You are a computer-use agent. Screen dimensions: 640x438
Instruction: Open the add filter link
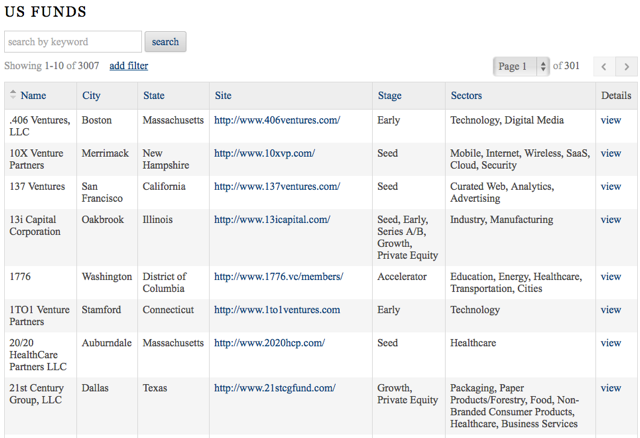point(129,66)
